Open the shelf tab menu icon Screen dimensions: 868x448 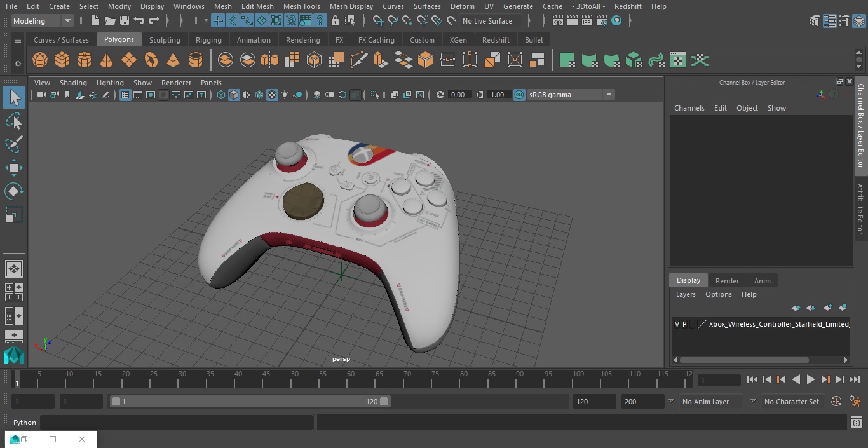click(18, 41)
